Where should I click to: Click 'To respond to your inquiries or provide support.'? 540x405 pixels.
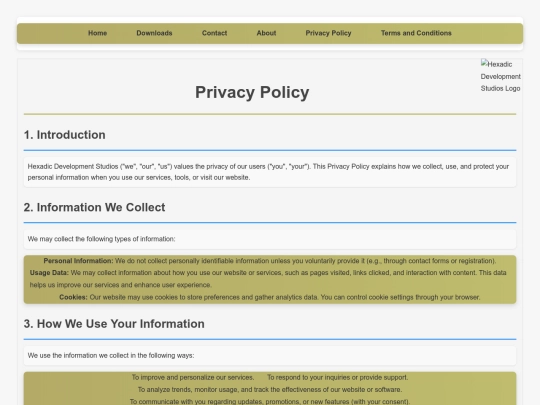click(x=338, y=377)
